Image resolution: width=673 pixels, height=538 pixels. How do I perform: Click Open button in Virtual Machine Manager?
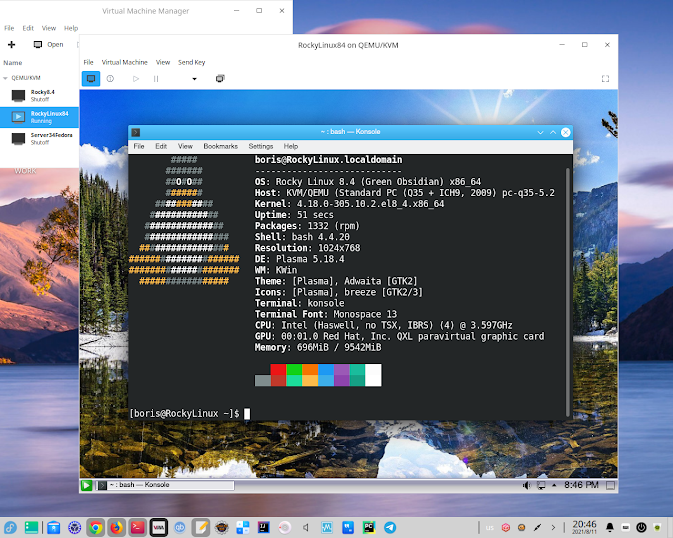tap(49, 45)
